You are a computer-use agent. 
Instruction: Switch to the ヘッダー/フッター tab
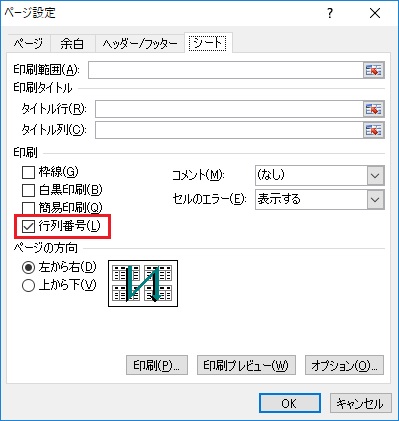140,44
